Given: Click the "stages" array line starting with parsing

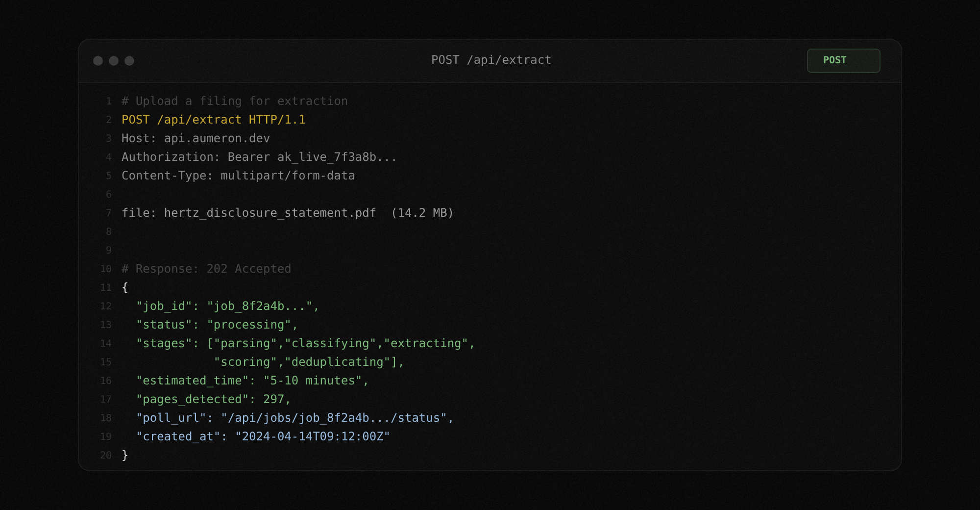Looking at the screenshot, I should coord(306,343).
